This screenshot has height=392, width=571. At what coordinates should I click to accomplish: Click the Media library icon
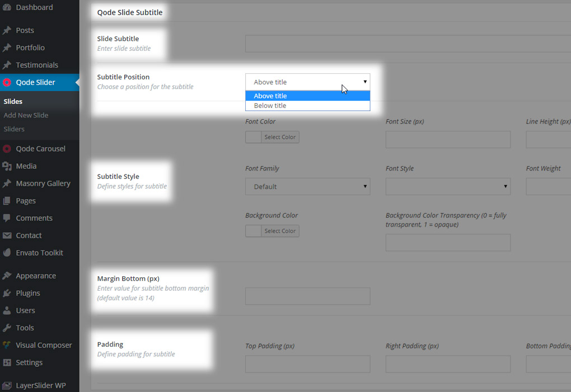coord(7,166)
